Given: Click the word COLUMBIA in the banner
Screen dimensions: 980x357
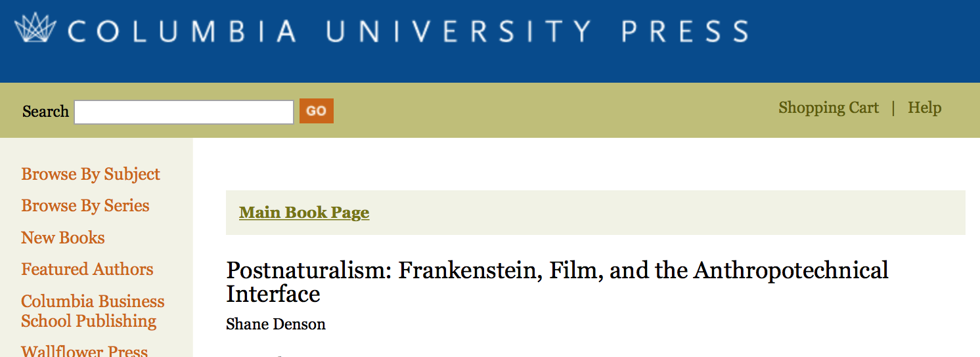Looking at the screenshot, I should 182,31.
